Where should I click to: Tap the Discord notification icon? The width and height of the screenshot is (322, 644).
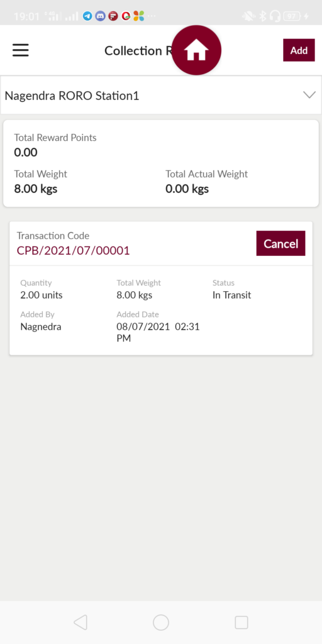[100, 16]
